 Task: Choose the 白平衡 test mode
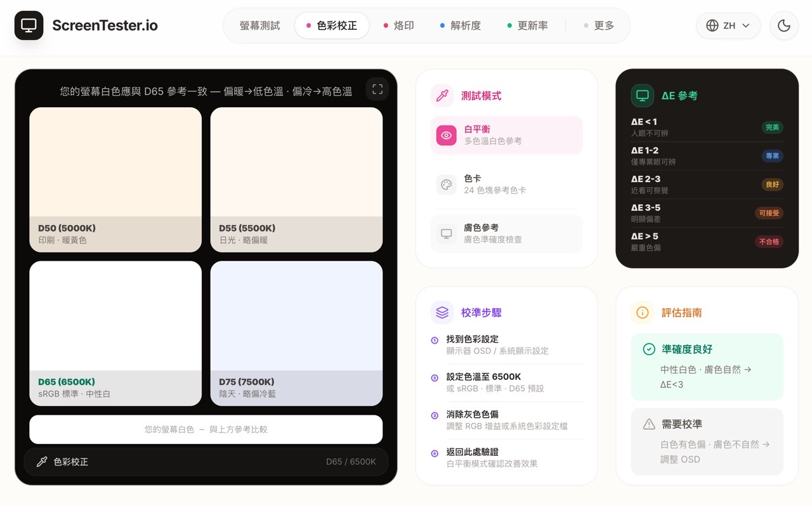[x=506, y=135]
